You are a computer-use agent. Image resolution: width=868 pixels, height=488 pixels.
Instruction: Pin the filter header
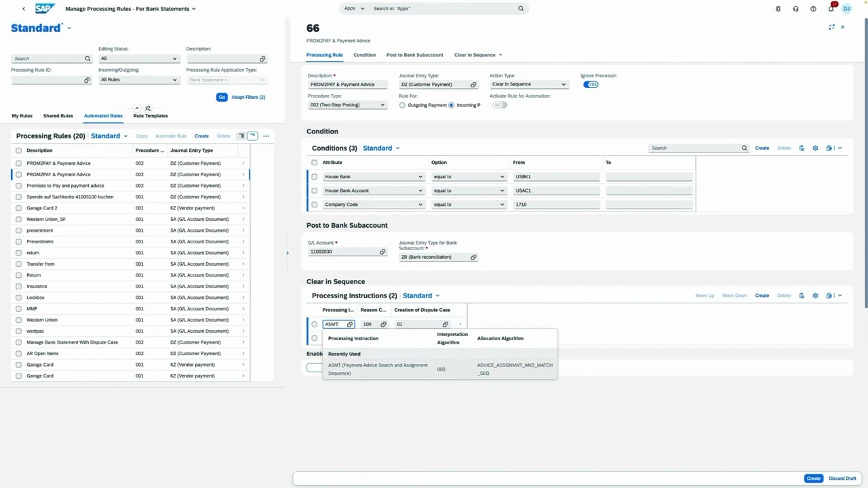point(148,108)
